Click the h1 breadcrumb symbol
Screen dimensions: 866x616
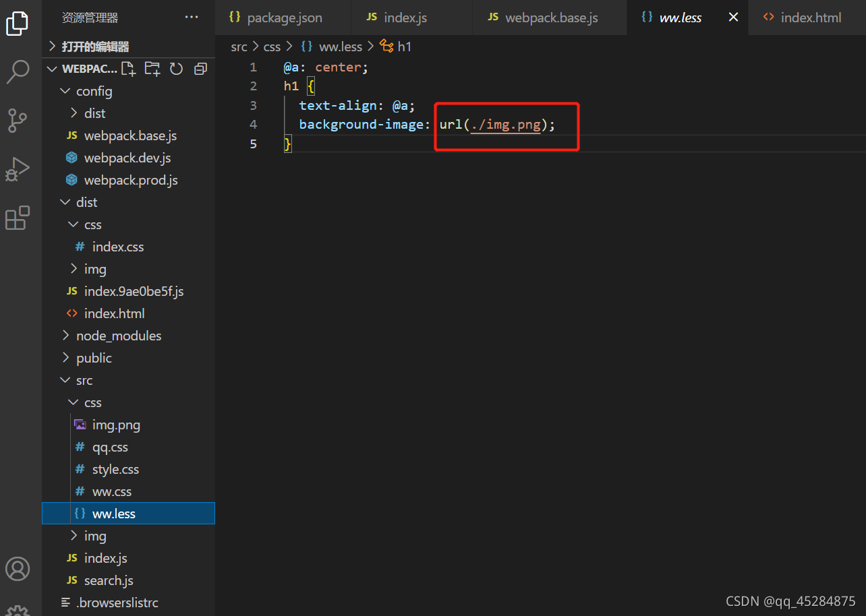(396, 47)
